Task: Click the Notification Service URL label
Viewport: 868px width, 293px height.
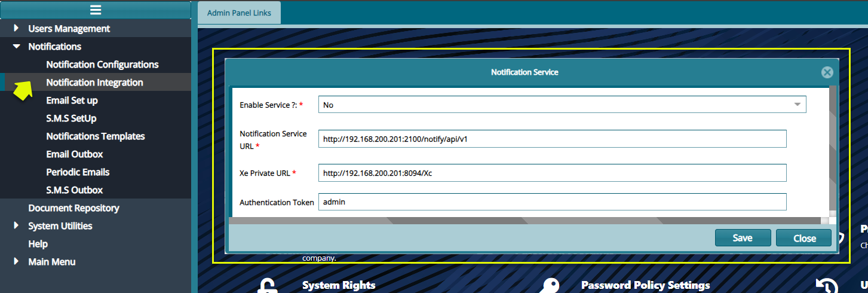Action: pyautogui.click(x=273, y=139)
